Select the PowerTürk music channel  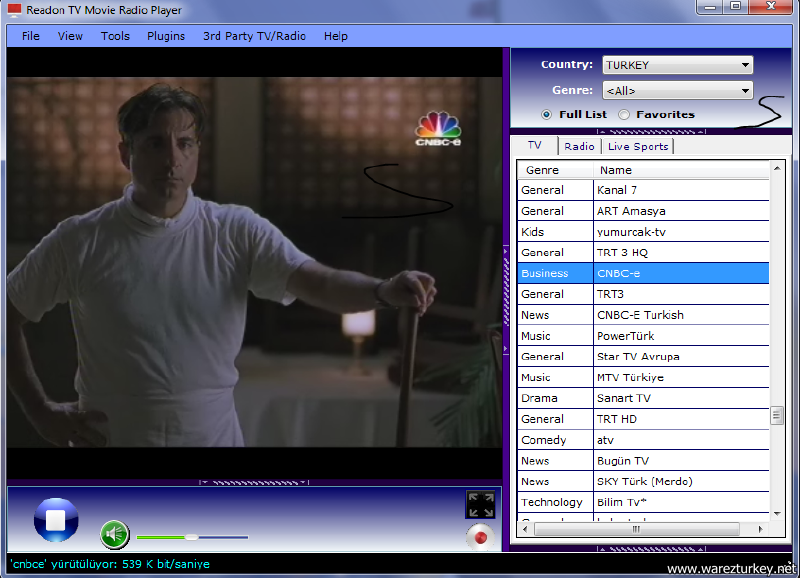click(x=643, y=336)
